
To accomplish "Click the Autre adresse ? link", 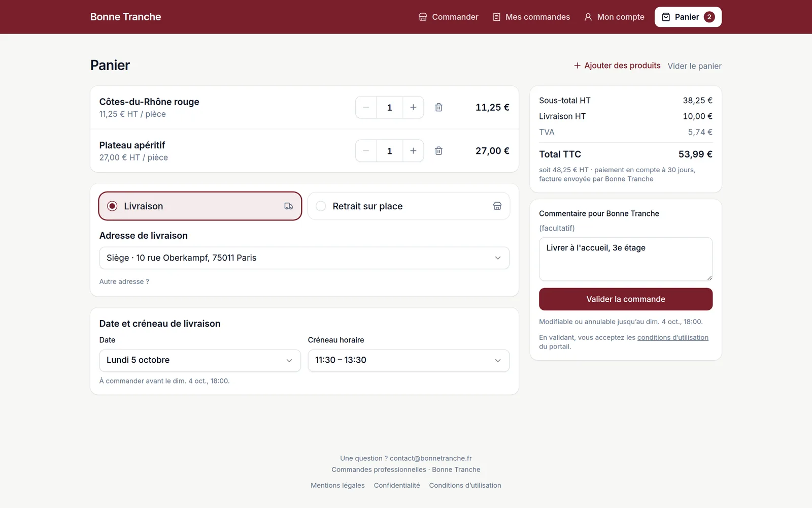I will click(x=124, y=281).
